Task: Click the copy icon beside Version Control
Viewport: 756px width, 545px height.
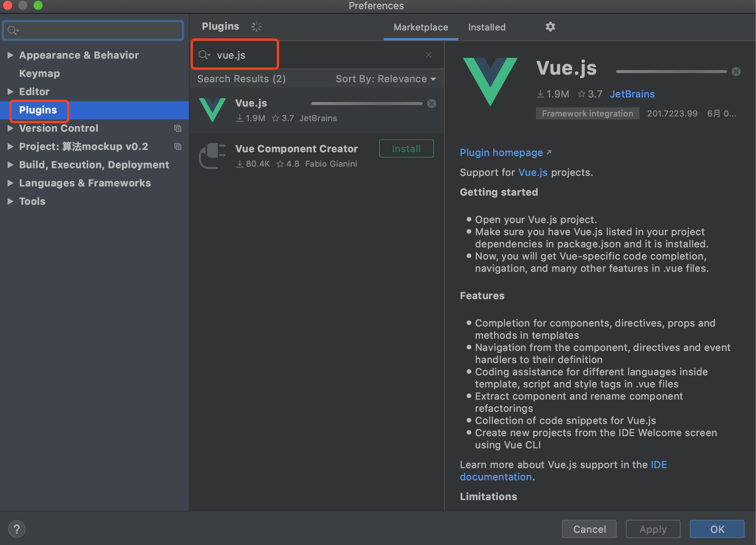Action: tap(178, 128)
